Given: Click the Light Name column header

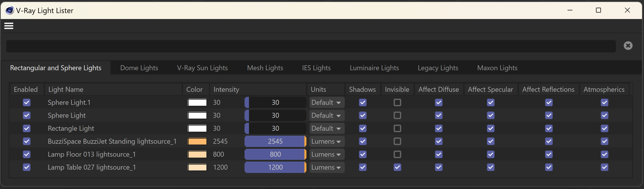Looking at the screenshot, I should (113, 89).
